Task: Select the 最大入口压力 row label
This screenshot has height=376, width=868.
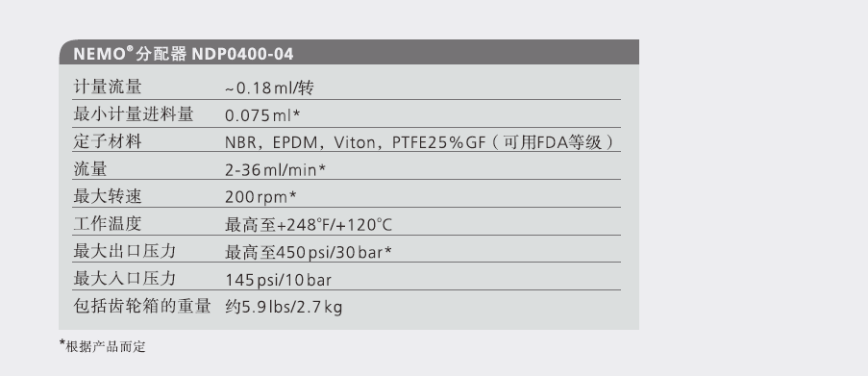Action: click(125, 278)
